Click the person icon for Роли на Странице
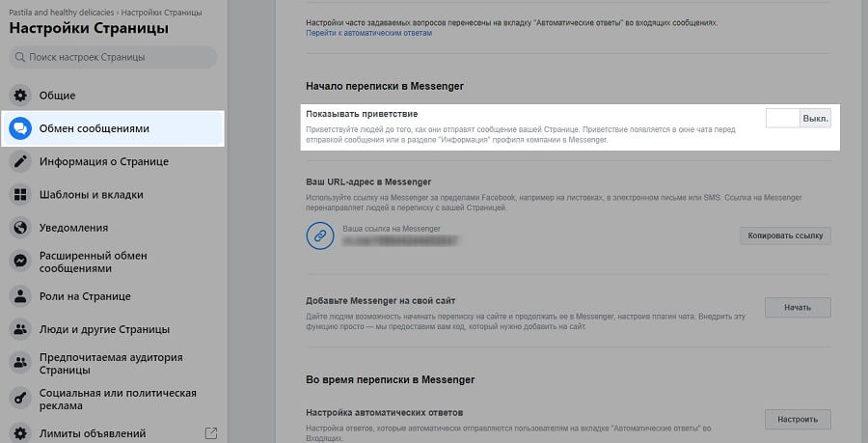Viewport: 868px width, 443px height. tap(20, 296)
